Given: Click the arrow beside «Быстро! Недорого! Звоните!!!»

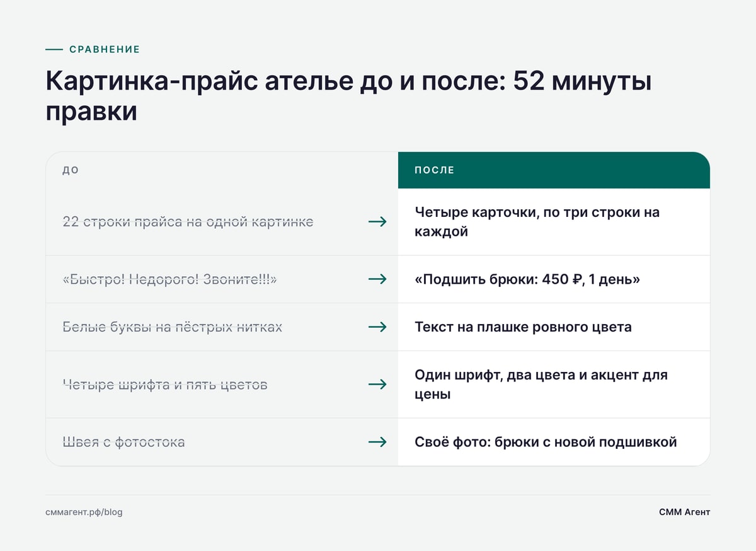Looking at the screenshot, I should 377,279.
